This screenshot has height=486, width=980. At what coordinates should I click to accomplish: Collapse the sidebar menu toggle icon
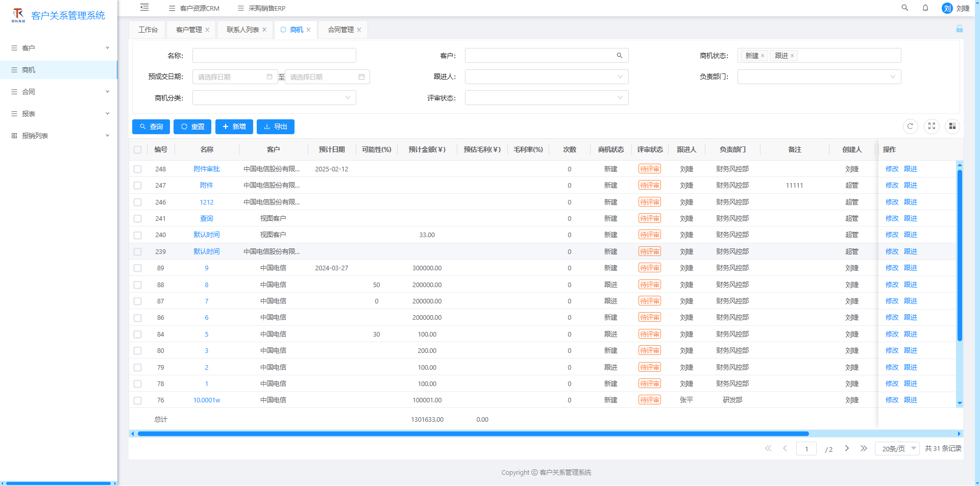tap(144, 8)
